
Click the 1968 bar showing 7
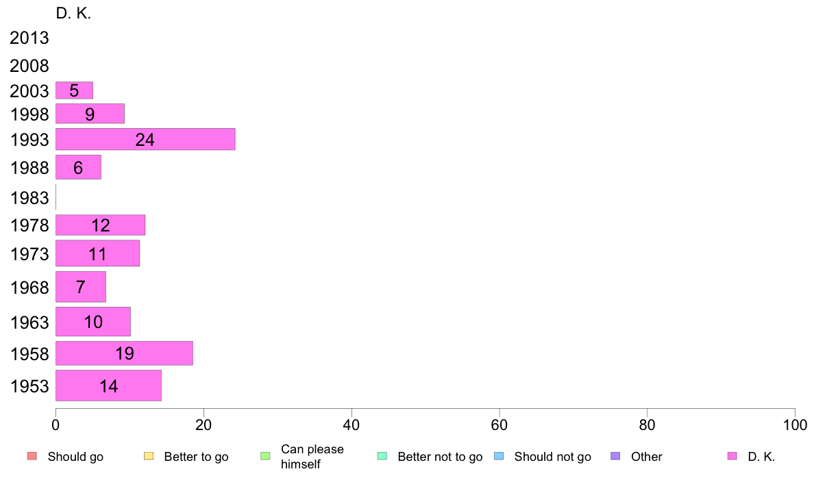point(80,286)
